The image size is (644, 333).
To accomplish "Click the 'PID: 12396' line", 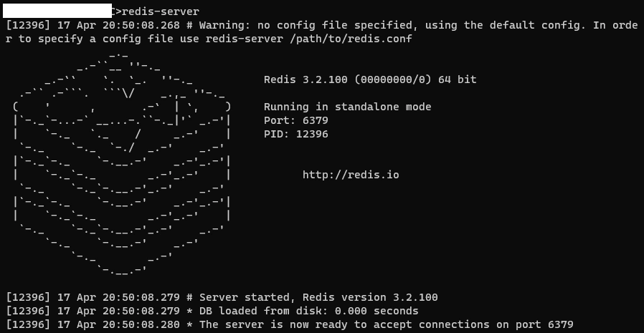I will 295,134.
